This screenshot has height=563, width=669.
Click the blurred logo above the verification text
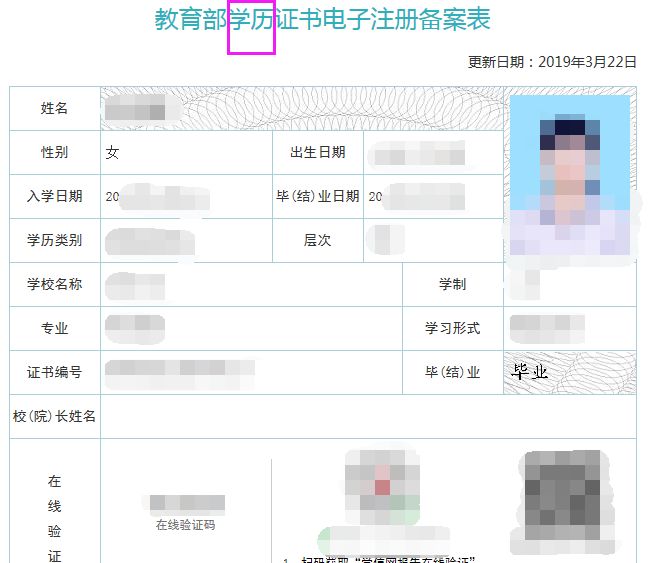coord(382,487)
